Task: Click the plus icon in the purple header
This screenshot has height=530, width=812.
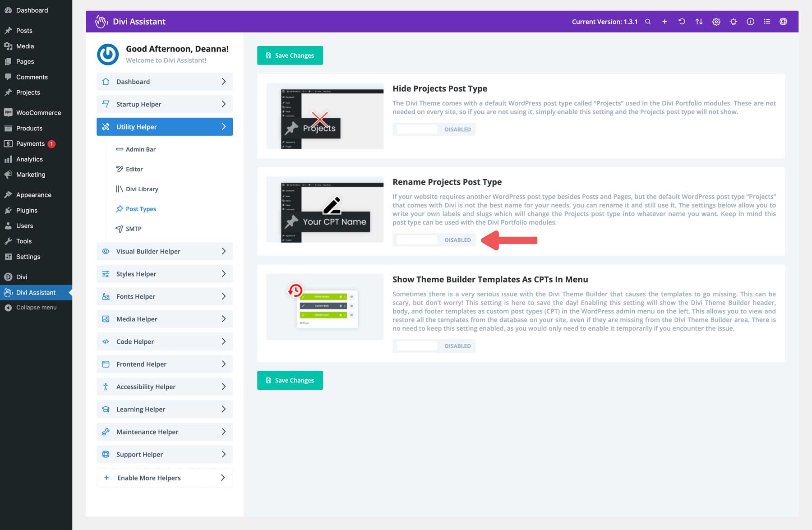Action: 664,21
